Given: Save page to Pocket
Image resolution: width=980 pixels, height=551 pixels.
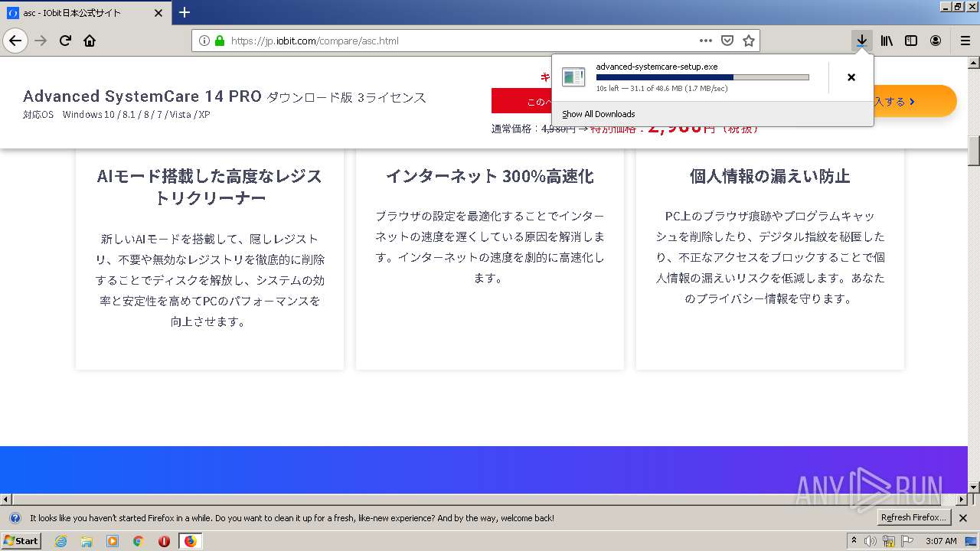Looking at the screenshot, I should click(727, 41).
